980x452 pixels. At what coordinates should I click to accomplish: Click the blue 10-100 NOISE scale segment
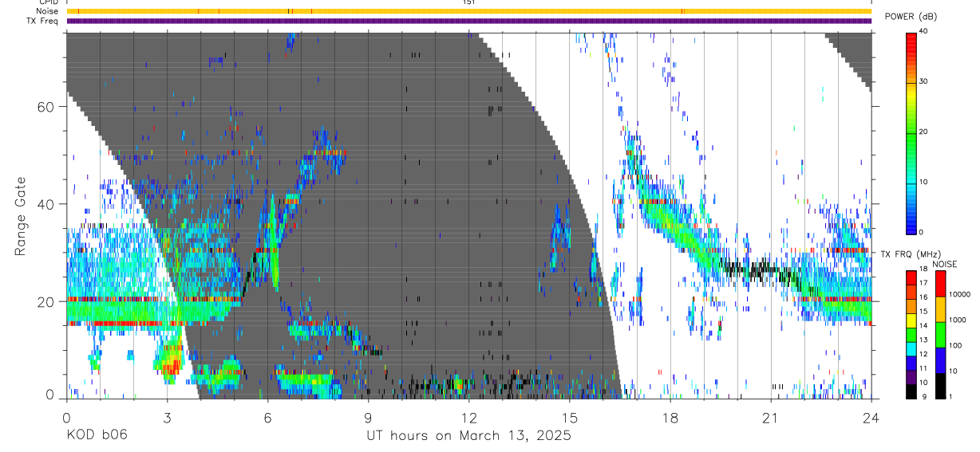pos(940,360)
